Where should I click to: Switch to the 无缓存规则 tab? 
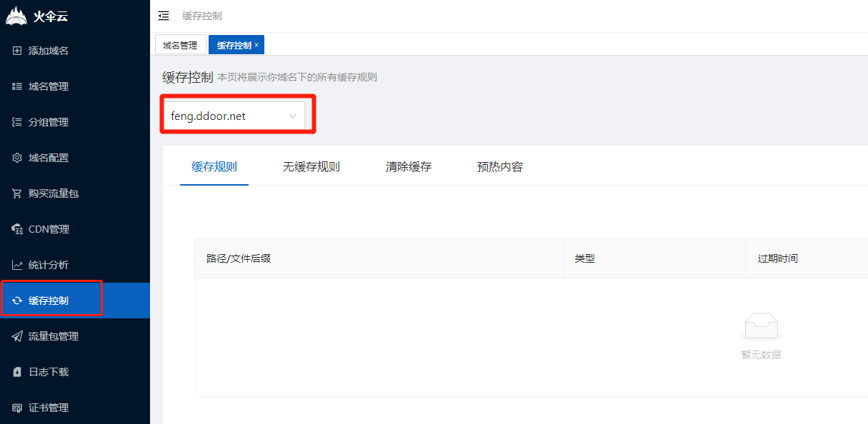click(311, 167)
